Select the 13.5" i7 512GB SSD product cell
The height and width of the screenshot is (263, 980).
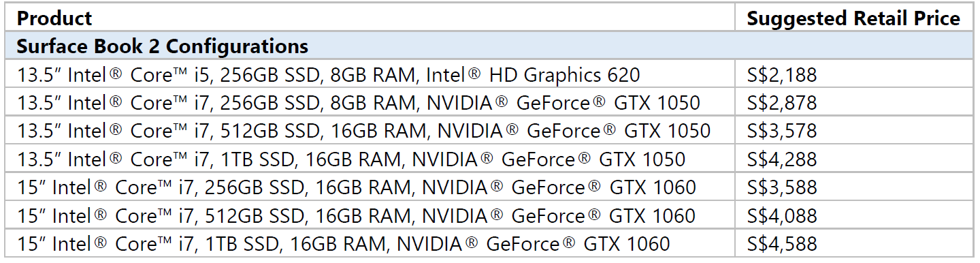click(370, 131)
